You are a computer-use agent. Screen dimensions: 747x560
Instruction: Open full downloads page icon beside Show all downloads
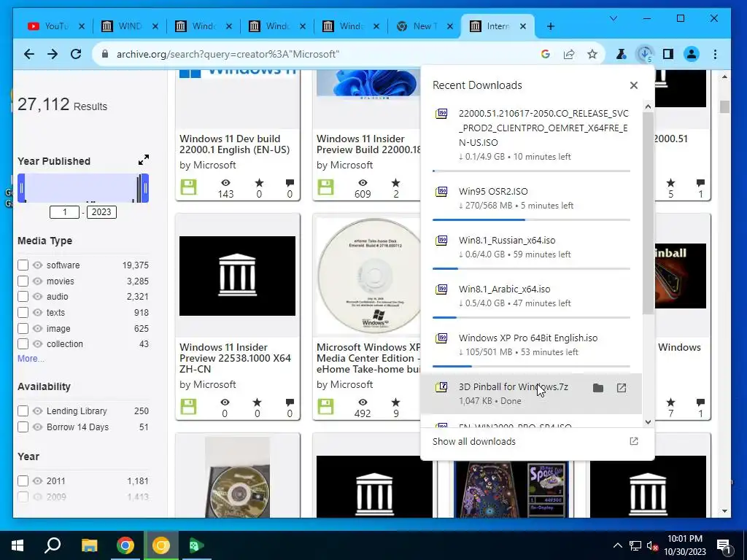coord(634,441)
